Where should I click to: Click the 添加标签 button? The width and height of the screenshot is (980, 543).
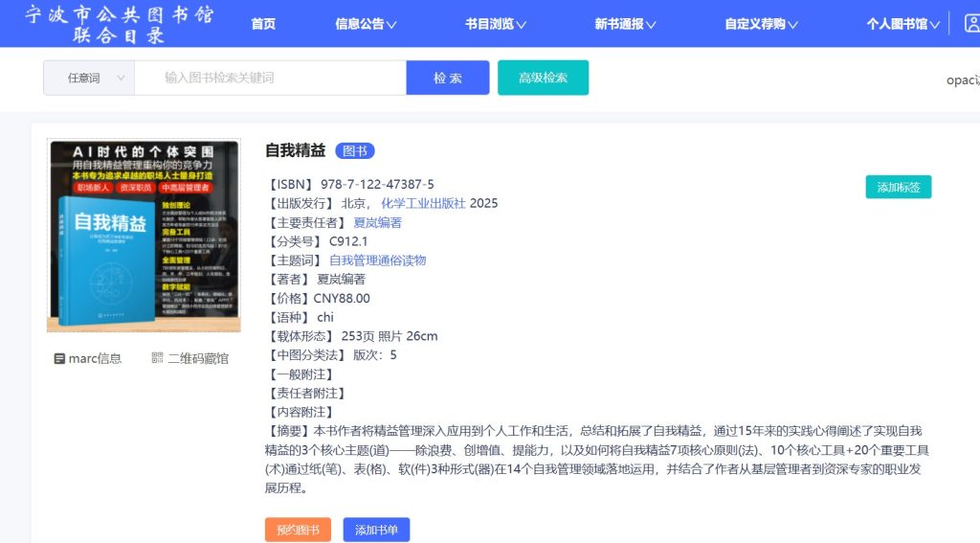(898, 188)
